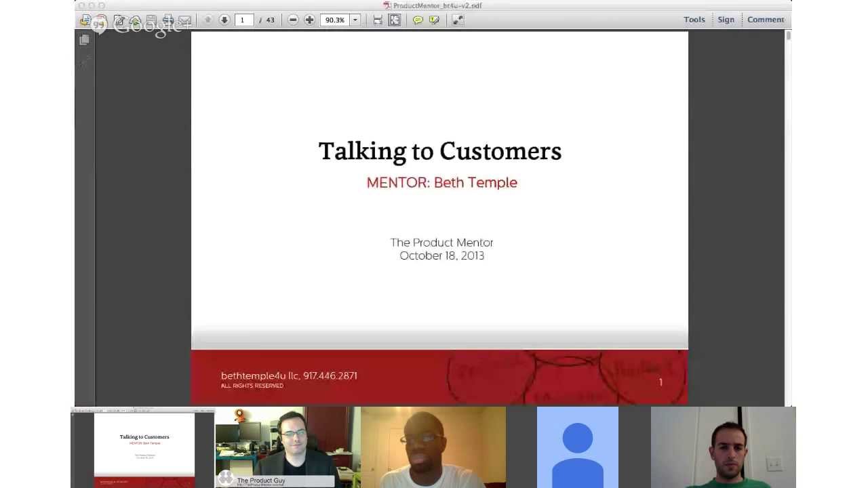
Task: Toggle the fit one full page icon
Action: coord(395,20)
